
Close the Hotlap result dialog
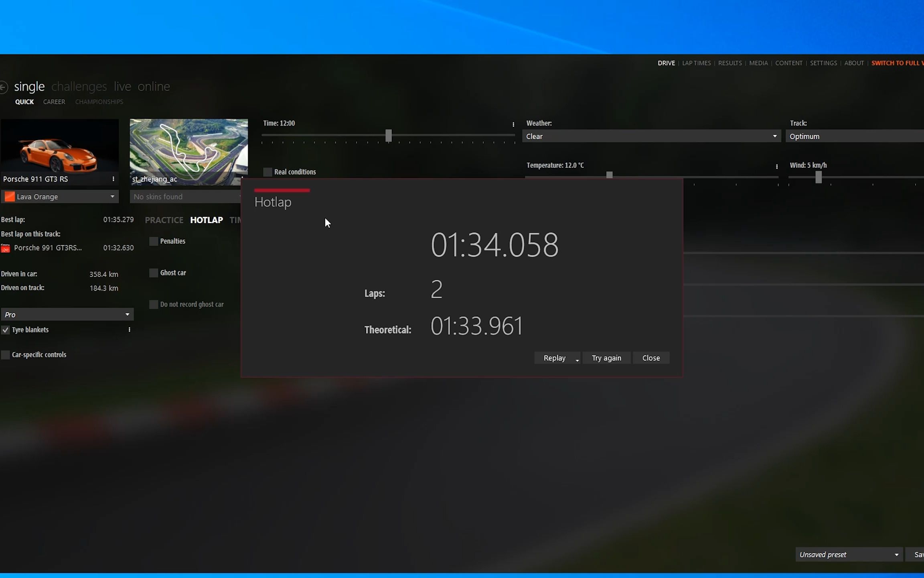pyautogui.click(x=651, y=358)
